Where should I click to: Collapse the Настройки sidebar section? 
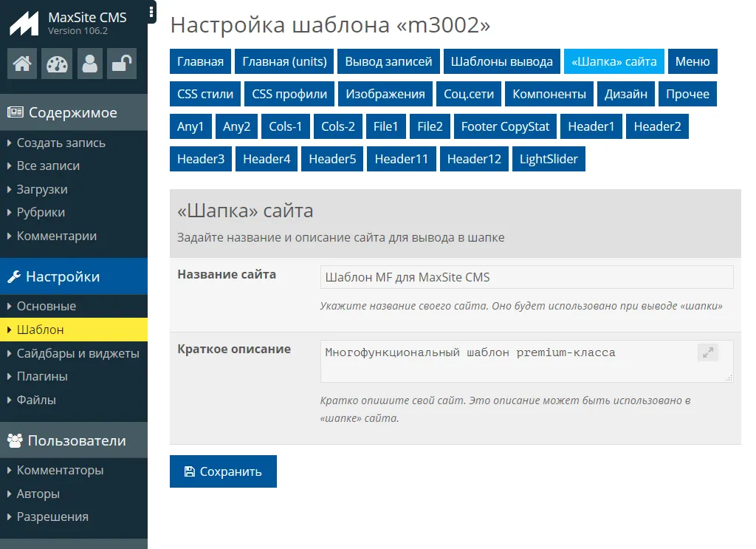[73, 277]
